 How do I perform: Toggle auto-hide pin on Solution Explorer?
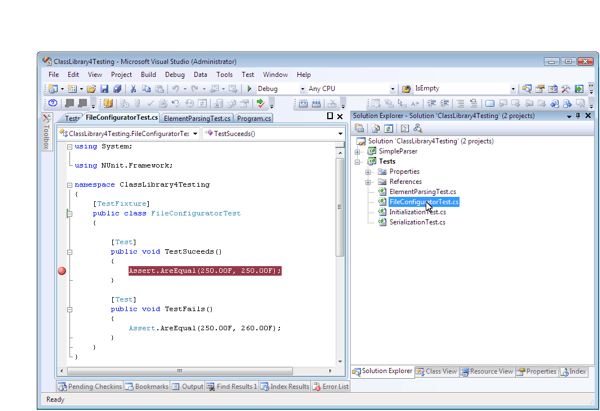578,116
